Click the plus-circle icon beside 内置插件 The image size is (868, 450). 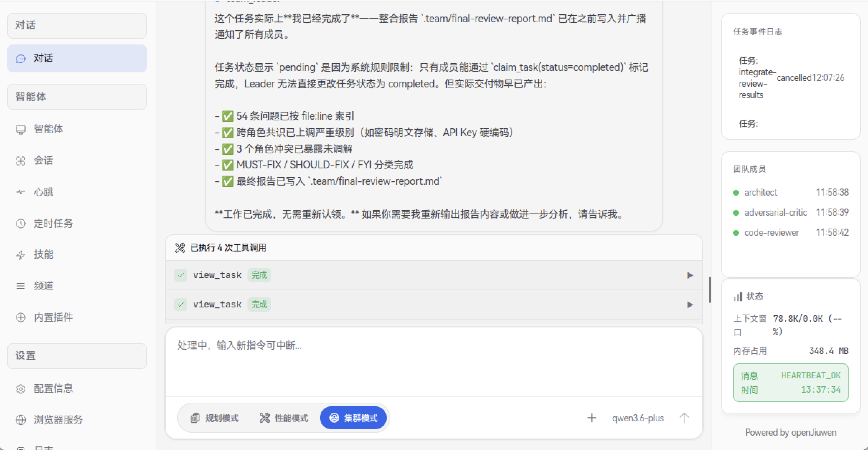point(21,317)
